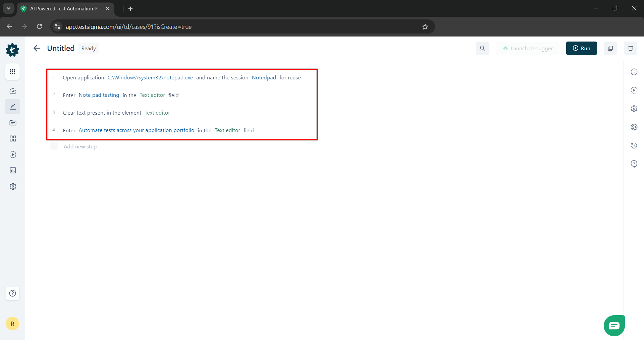This screenshot has width=644, height=340.
Task: Open the four-squares add-ons icon in sidebar
Action: 13,139
